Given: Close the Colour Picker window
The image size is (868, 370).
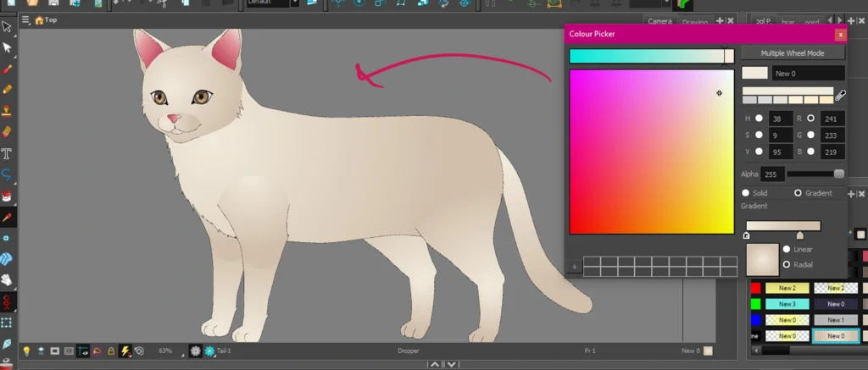Looking at the screenshot, I should pyautogui.click(x=840, y=35).
